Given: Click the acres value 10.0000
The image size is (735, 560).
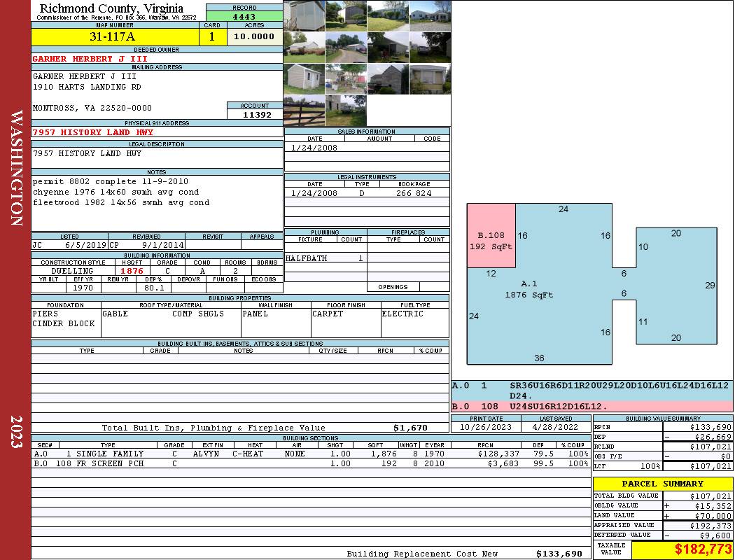Looking at the screenshot, I should pyautogui.click(x=254, y=37).
